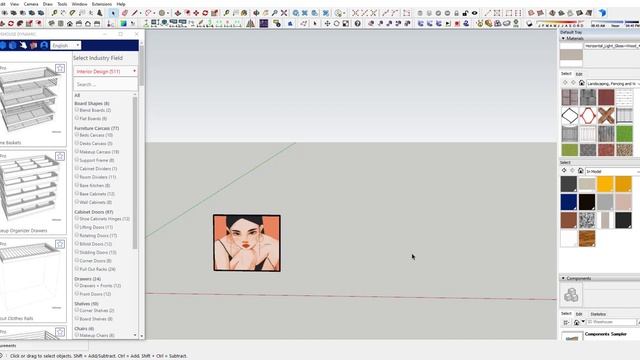This screenshot has width=640, height=360.
Task: Select the Desks Carcass radio option
Action: 77,143
